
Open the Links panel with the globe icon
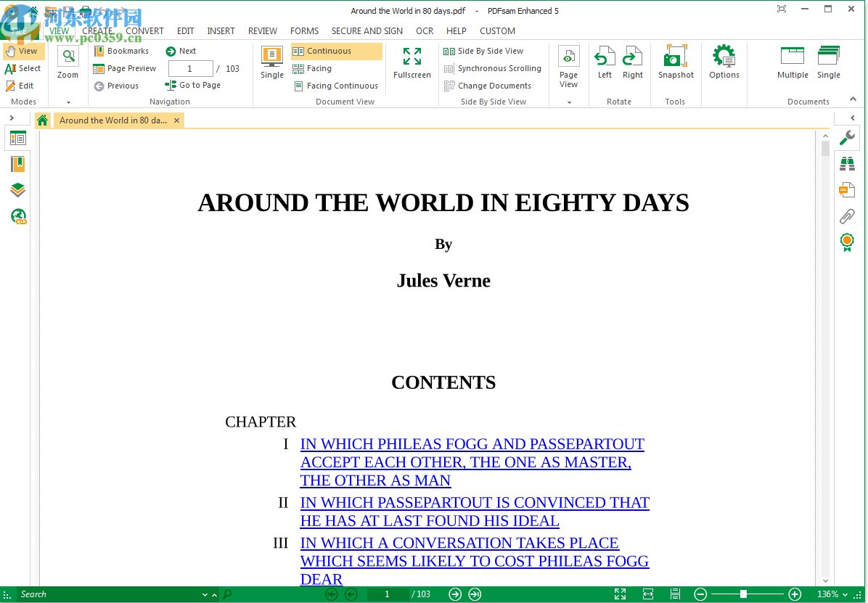coord(17,216)
